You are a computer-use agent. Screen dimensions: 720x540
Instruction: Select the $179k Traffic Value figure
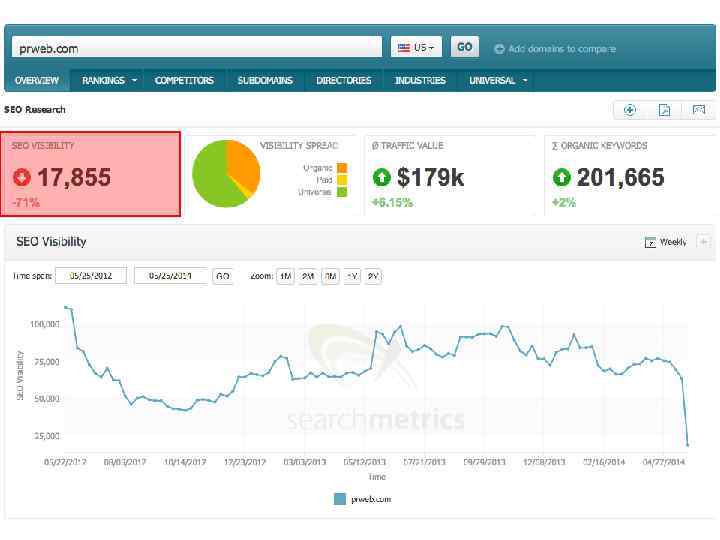point(430,177)
